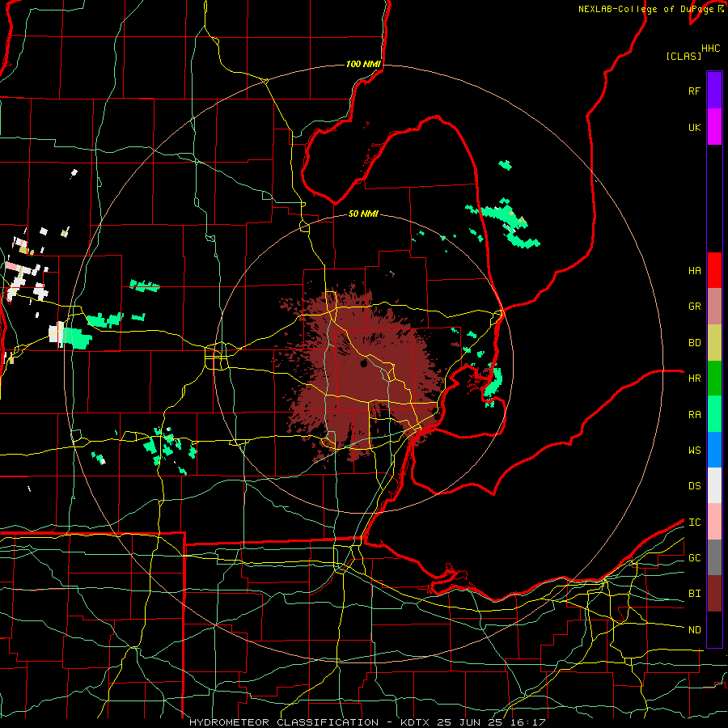Click the [CLAS] units label
Image resolution: width=728 pixels, height=728 pixels.
(x=684, y=56)
